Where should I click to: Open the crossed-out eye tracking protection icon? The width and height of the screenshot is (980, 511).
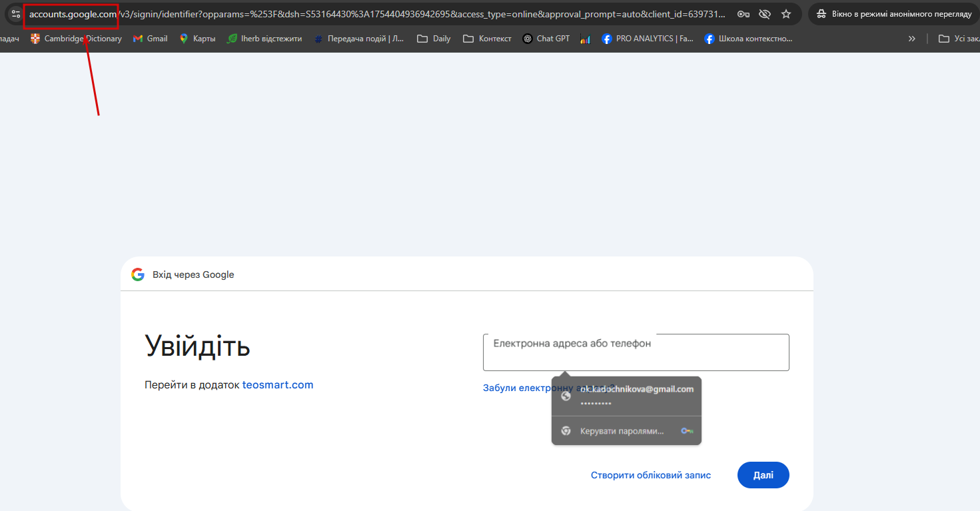tap(765, 14)
